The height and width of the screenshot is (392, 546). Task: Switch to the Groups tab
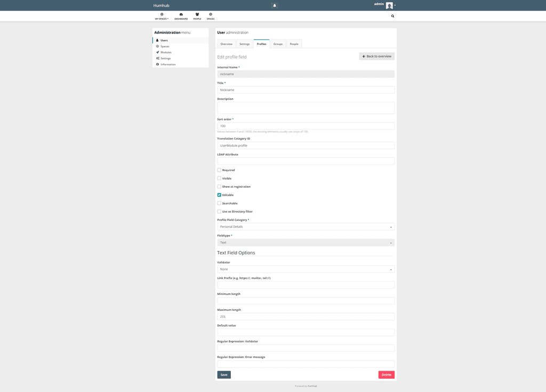pos(278,44)
